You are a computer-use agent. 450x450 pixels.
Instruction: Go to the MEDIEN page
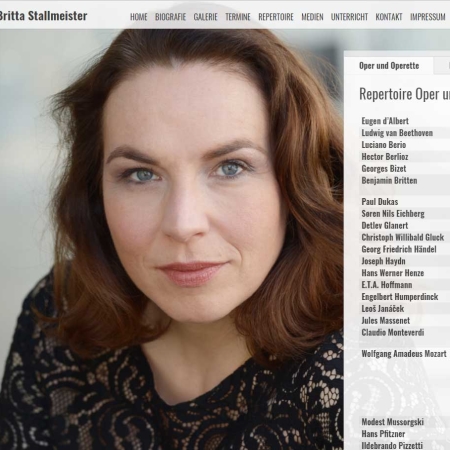pyautogui.click(x=312, y=17)
